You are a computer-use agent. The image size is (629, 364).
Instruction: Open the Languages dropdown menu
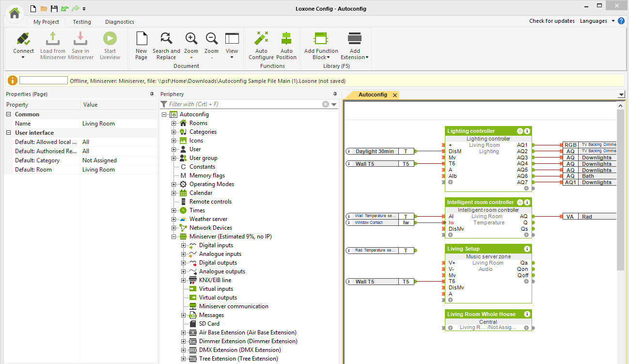point(597,21)
